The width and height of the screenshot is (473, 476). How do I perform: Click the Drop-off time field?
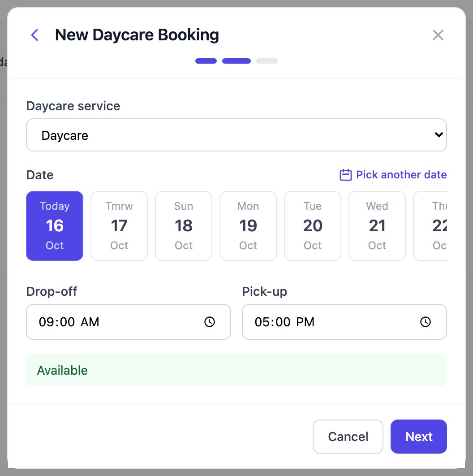[x=129, y=322]
